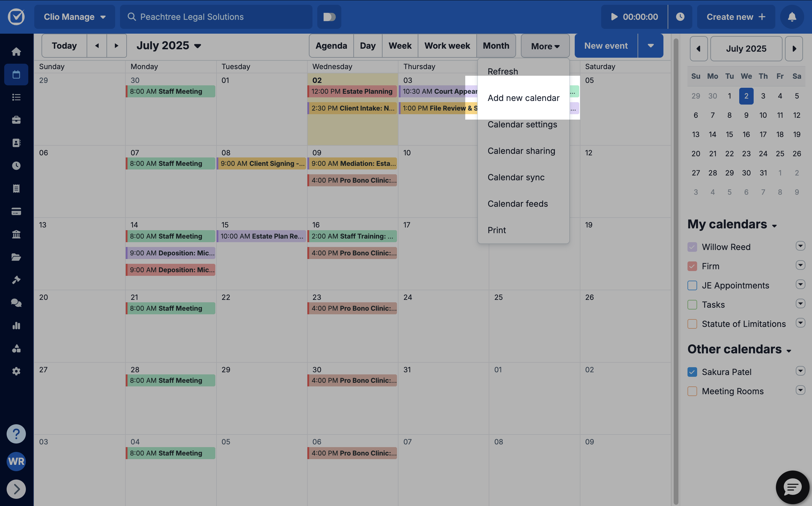The height and width of the screenshot is (506, 812).
Task: Open Willow Reed calendar options dropdown
Action: click(x=800, y=246)
